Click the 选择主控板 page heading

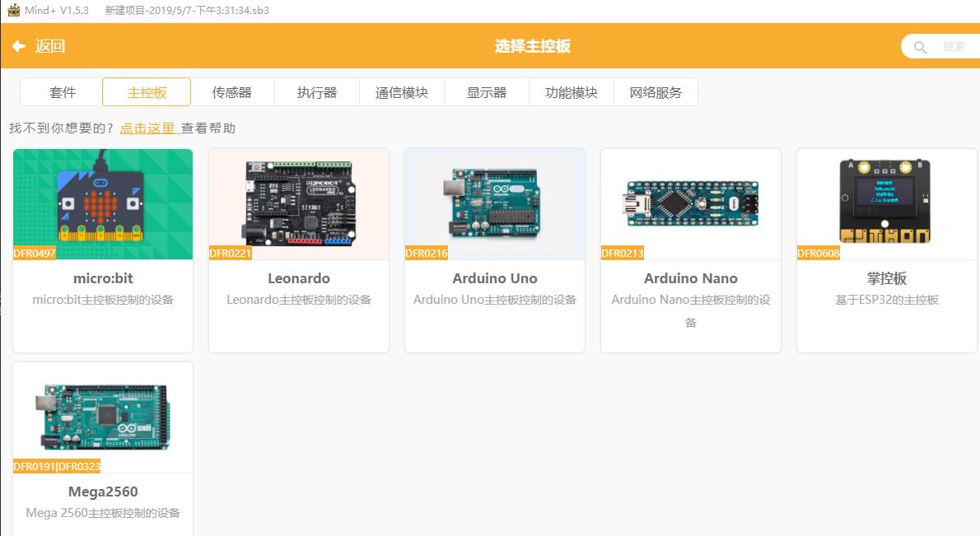(533, 46)
